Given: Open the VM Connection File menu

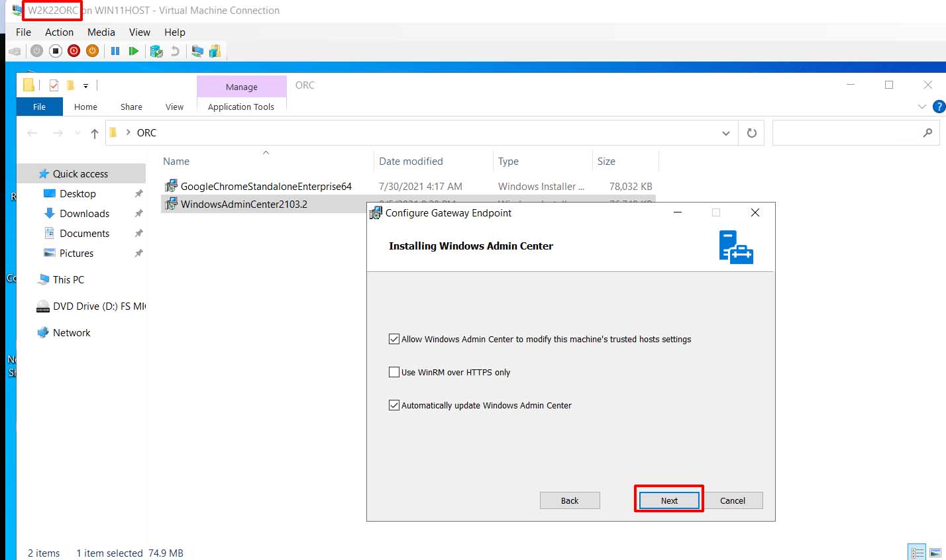Looking at the screenshot, I should [x=23, y=32].
